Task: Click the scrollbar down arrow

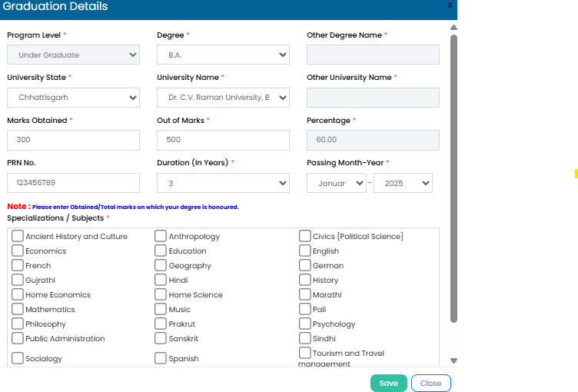Action: (x=453, y=360)
